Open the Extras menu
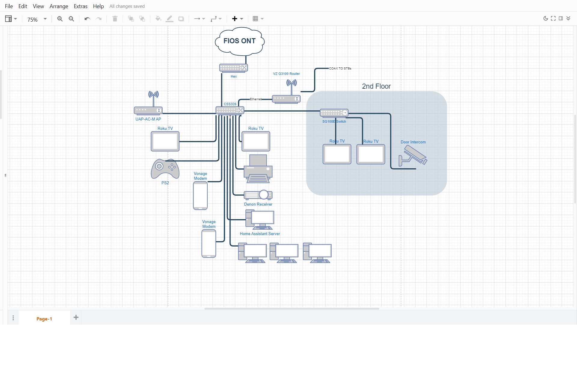The image size is (577, 392). [x=81, y=6]
